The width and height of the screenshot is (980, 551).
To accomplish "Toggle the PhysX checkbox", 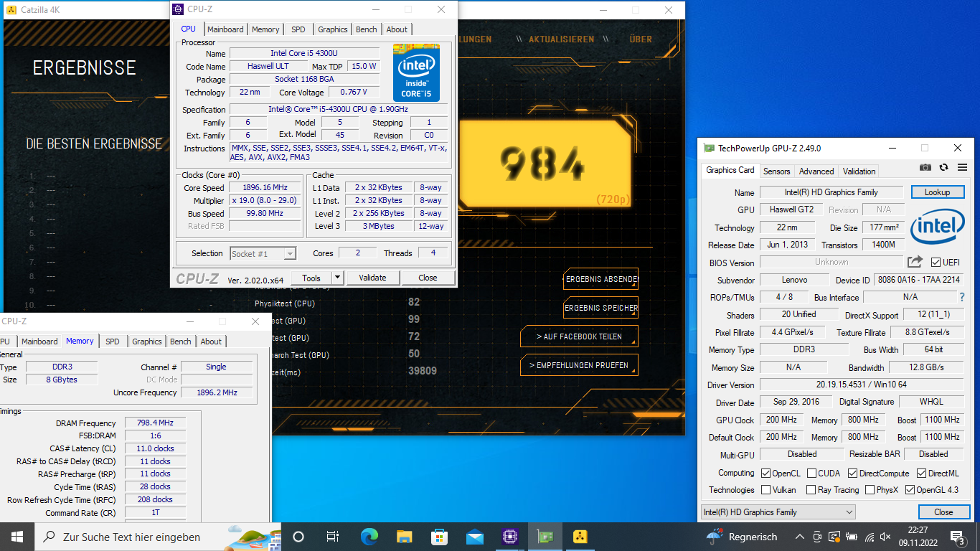I will coord(870,490).
